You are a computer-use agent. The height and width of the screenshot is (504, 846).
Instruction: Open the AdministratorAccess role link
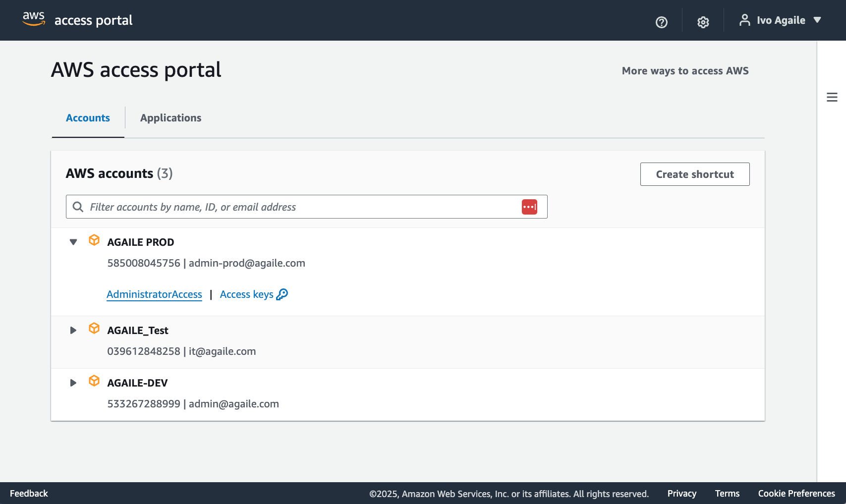click(x=154, y=294)
